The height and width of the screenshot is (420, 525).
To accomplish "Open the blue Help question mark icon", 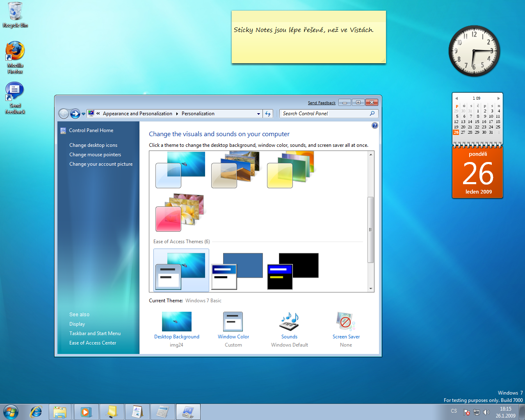I will 374,126.
